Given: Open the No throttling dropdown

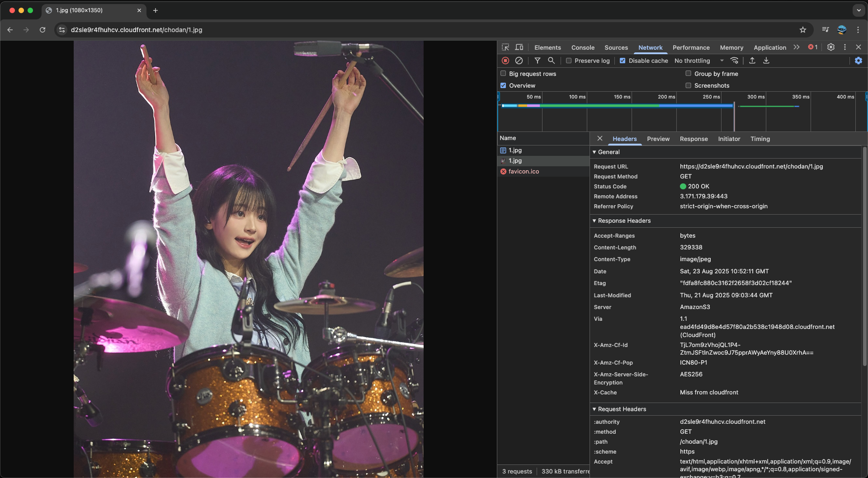Looking at the screenshot, I should tap(698, 61).
